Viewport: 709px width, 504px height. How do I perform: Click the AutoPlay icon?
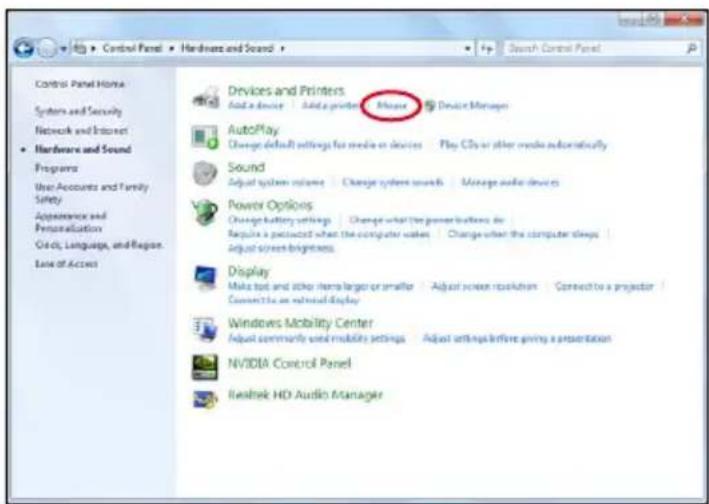click(205, 137)
